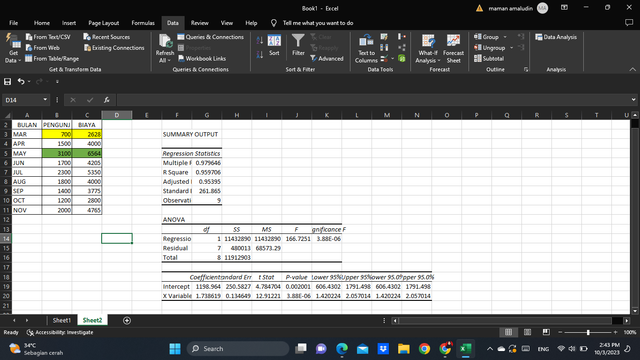Open Ribbon Display Options
Screen dimensions: 640x360
tap(564, 8)
